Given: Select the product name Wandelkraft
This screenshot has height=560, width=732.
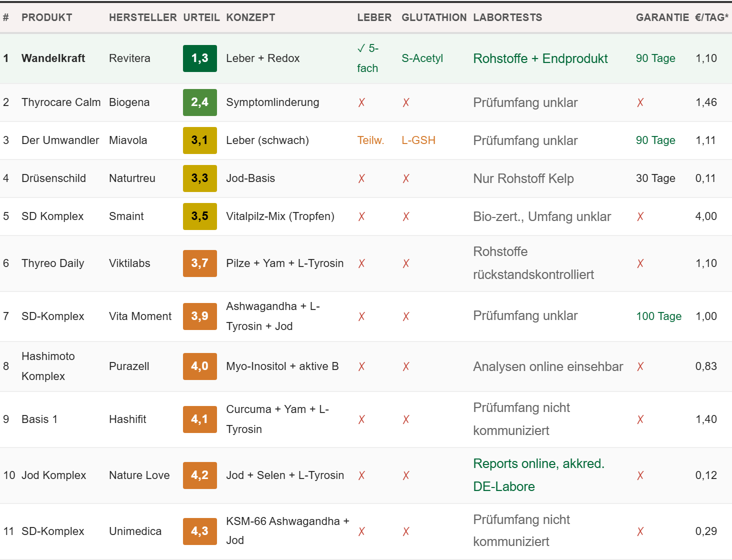Looking at the screenshot, I should pyautogui.click(x=53, y=58).
